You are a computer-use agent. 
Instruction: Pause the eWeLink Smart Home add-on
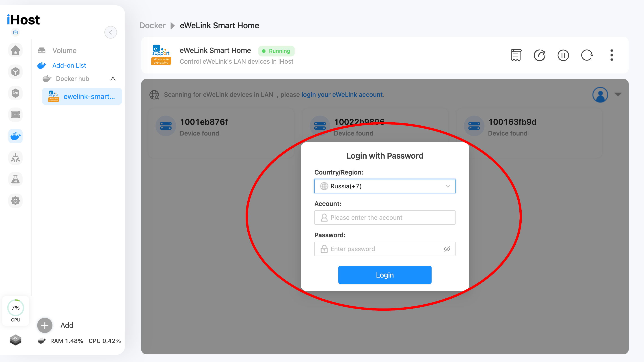pyautogui.click(x=563, y=55)
